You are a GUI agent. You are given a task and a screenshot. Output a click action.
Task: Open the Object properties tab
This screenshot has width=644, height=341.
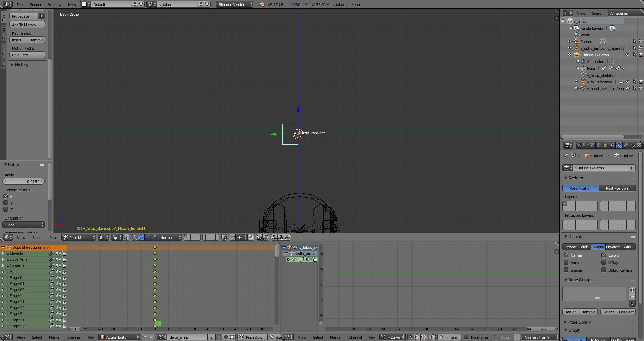click(x=605, y=145)
